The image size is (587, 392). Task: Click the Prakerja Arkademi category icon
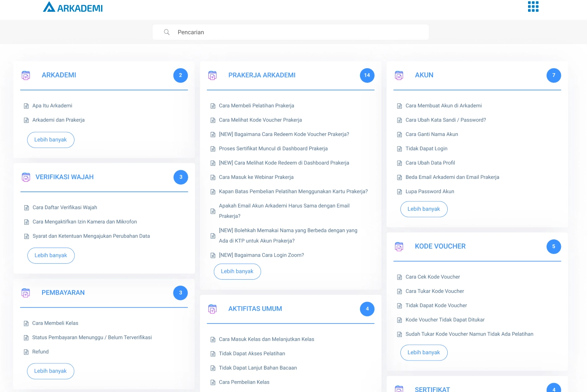coord(213,75)
